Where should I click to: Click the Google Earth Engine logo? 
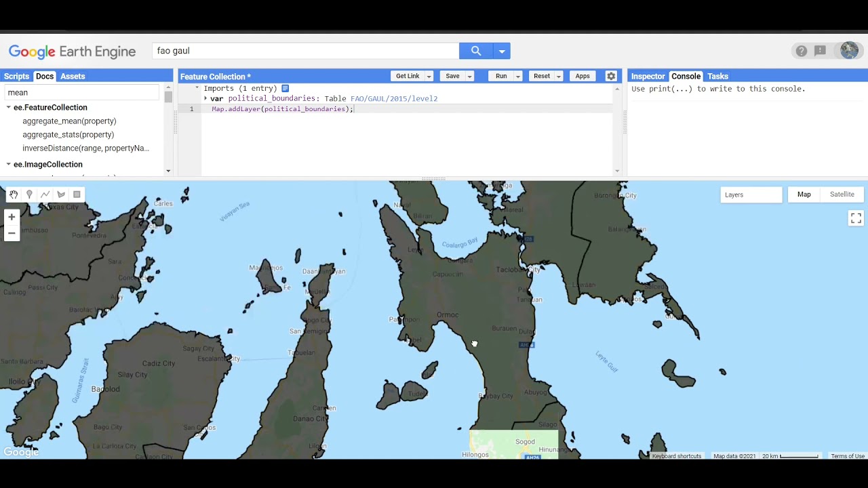[72, 52]
